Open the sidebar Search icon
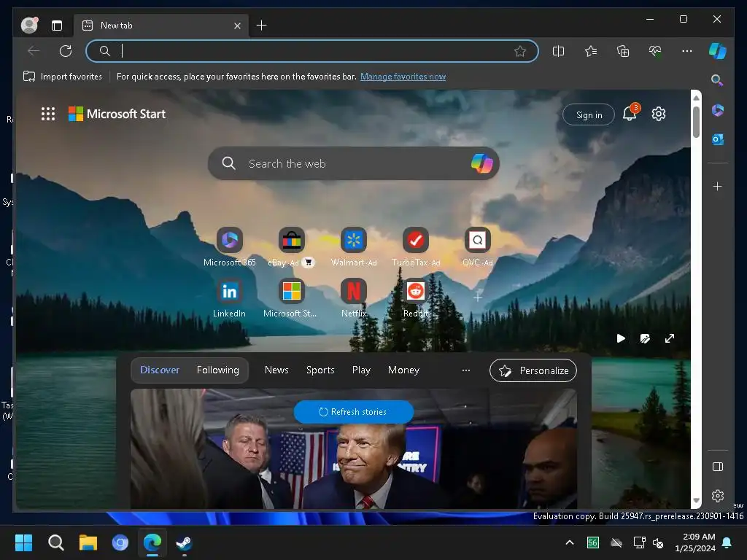 tap(717, 80)
